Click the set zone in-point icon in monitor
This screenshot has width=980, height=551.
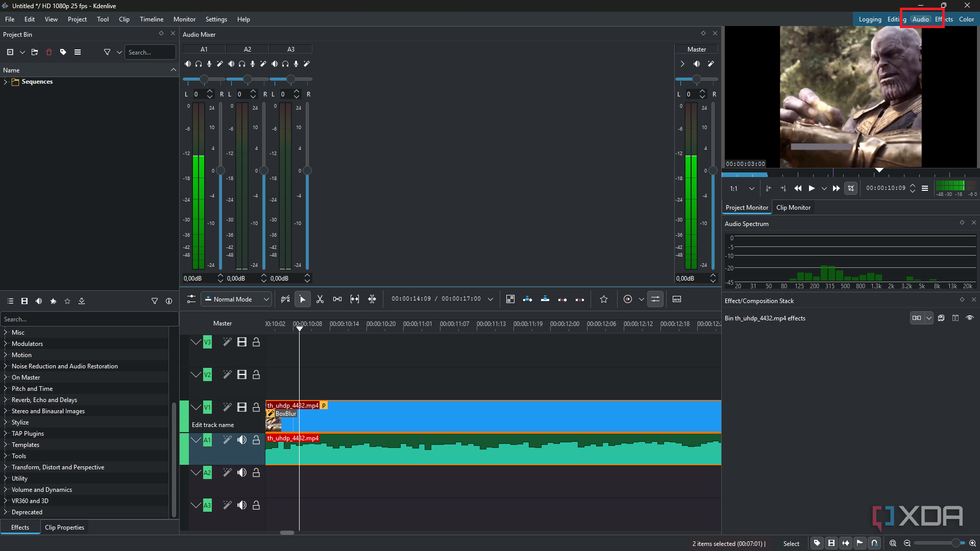(769, 188)
